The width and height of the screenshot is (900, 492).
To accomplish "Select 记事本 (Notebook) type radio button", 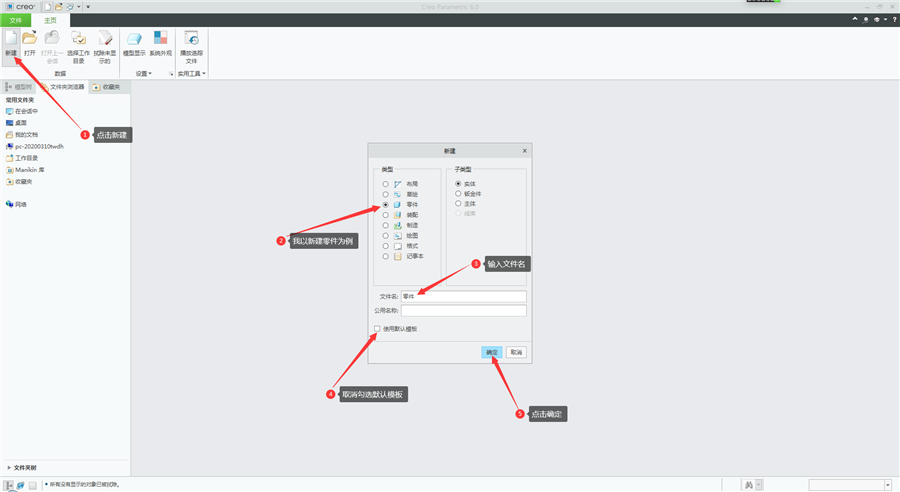I will pos(385,256).
